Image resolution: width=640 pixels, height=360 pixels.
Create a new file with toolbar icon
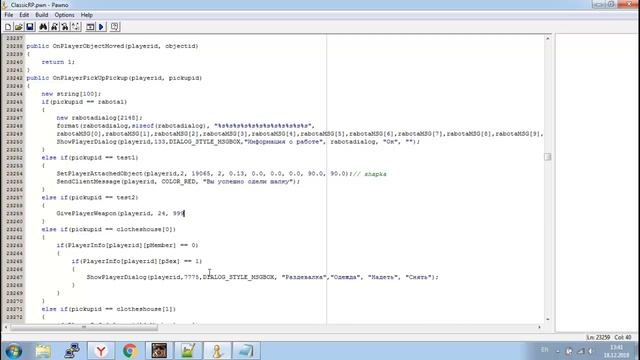8,27
